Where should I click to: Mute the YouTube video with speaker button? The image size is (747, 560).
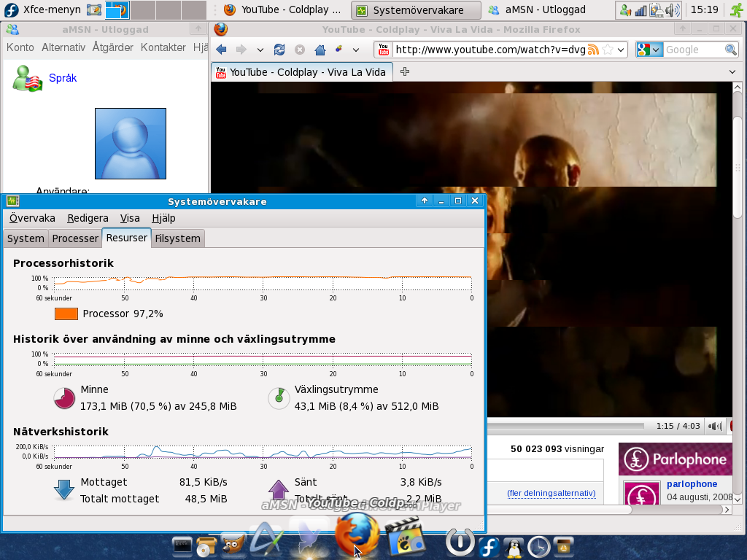tap(715, 426)
